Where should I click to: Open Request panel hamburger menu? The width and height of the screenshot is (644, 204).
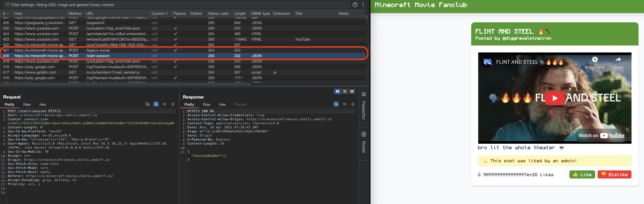pyautogui.click(x=173, y=104)
